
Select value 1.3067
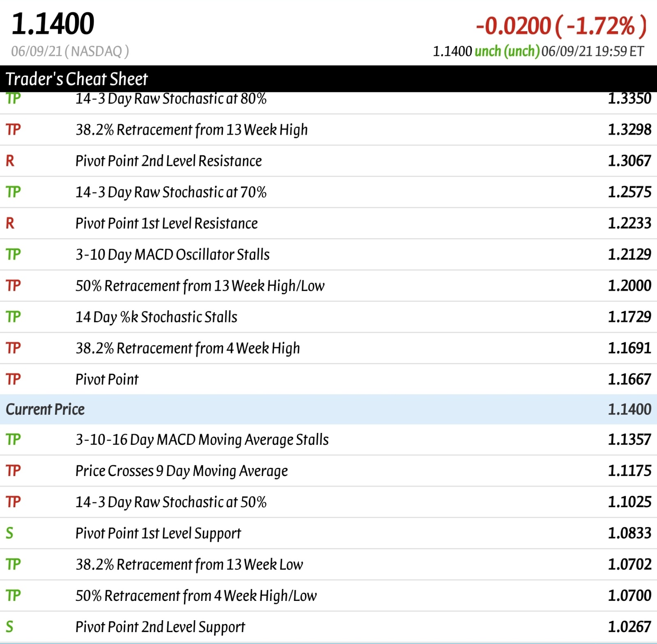click(x=629, y=161)
